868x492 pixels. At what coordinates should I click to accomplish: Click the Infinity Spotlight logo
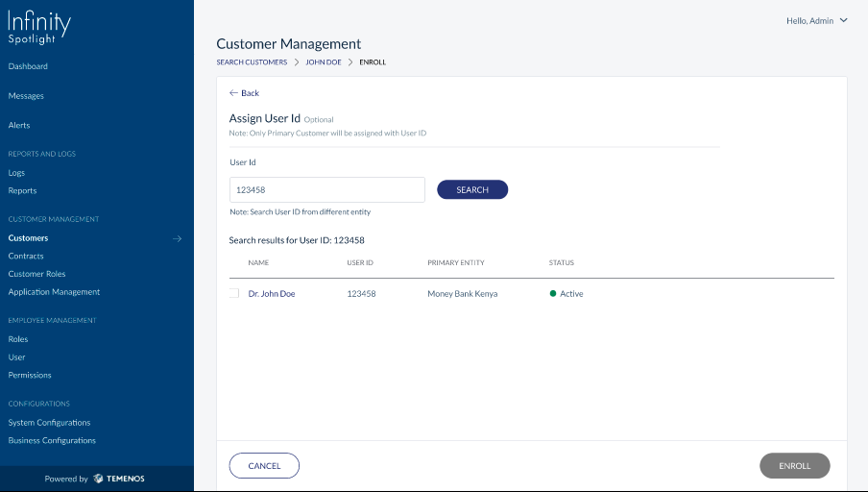coord(39,27)
